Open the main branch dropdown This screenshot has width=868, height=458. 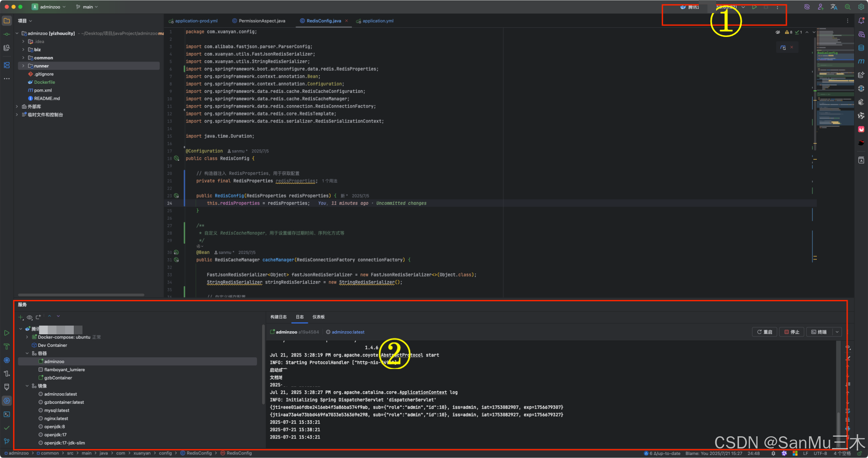tap(87, 7)
